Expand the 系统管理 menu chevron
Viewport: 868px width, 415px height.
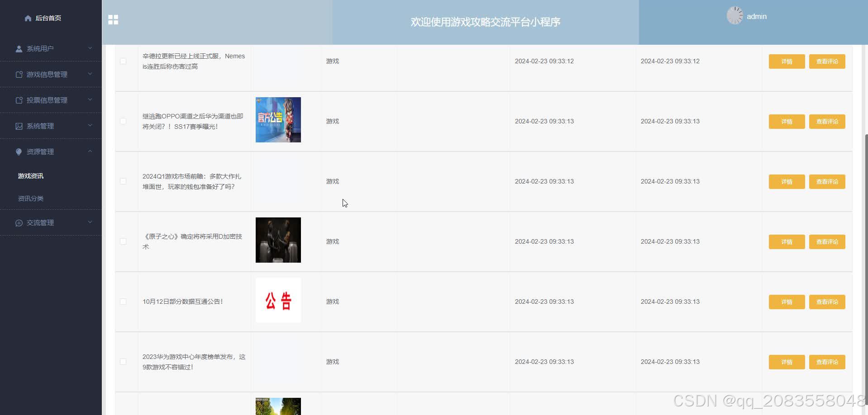(90, 125)
